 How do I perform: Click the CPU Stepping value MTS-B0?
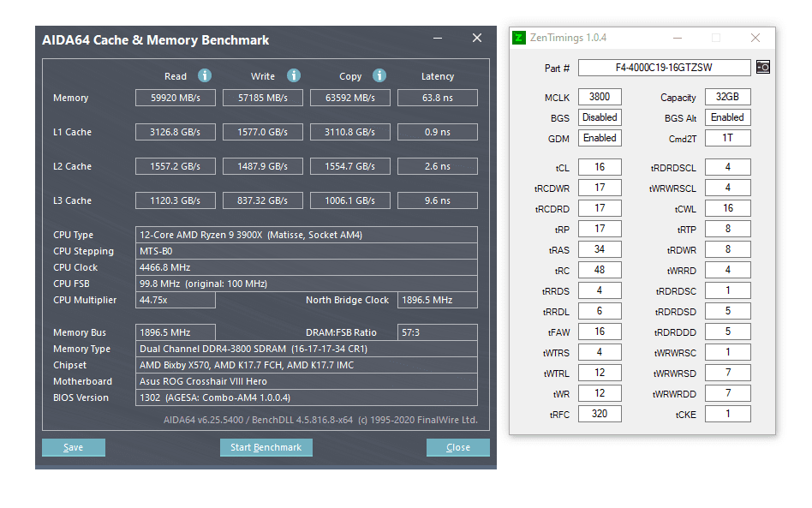(307, 251)
